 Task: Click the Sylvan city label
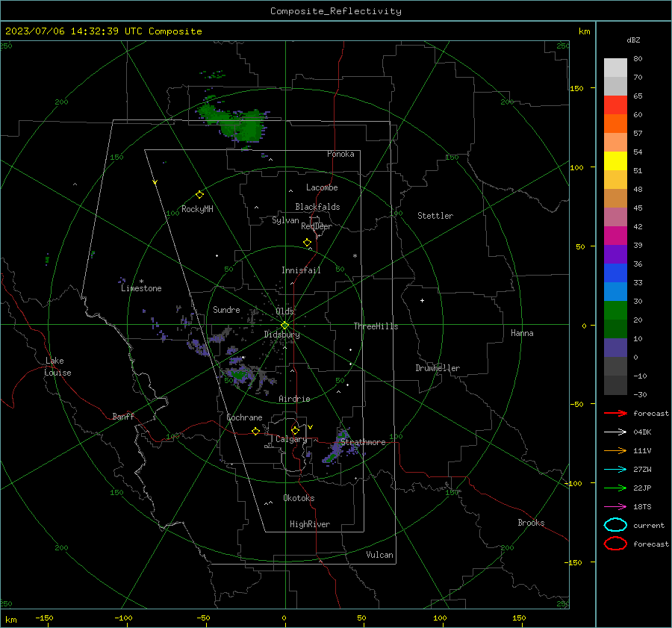click(x=285, y=220)
